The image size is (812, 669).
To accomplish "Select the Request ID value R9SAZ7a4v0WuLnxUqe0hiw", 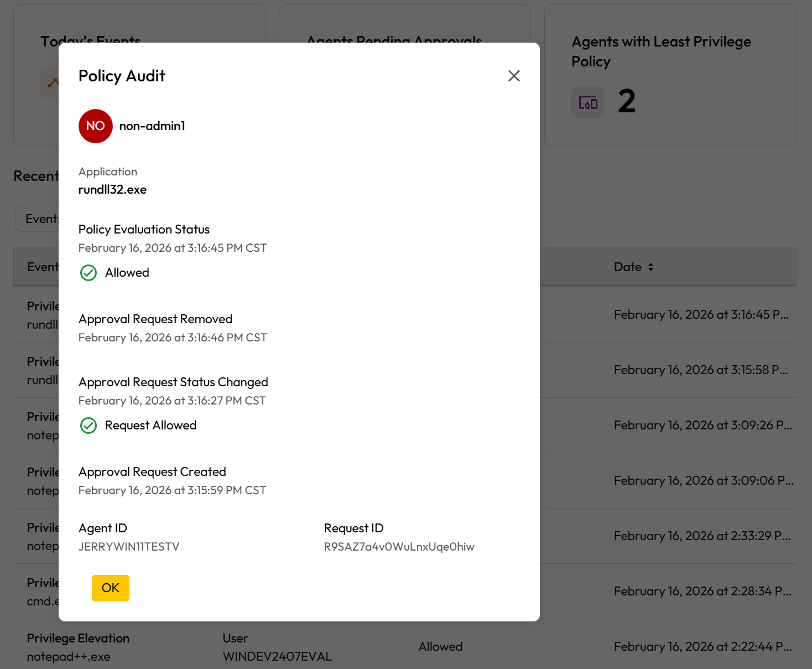I will [x=399, y=547].
